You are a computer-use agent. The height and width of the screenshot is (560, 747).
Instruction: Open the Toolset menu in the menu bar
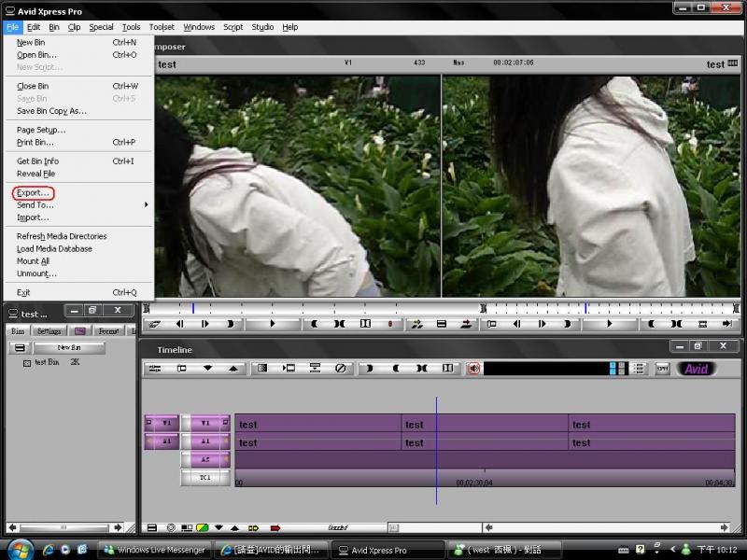click(162, 27)
